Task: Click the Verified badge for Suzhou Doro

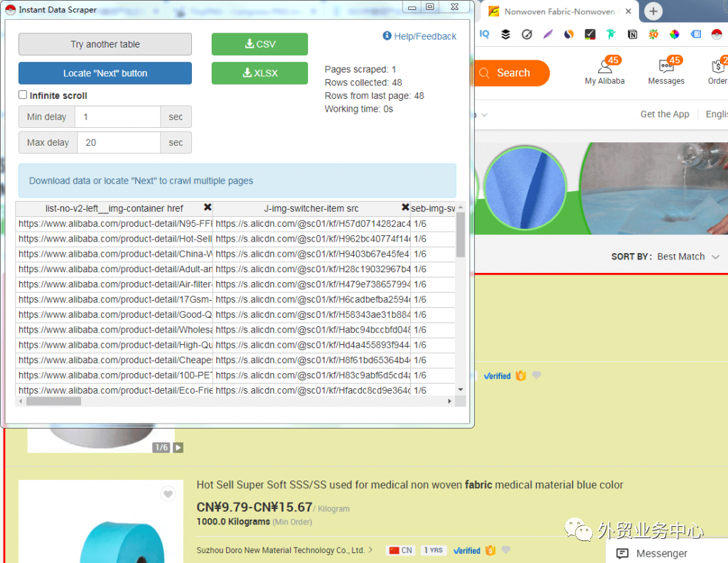Action: pos(466,550)
